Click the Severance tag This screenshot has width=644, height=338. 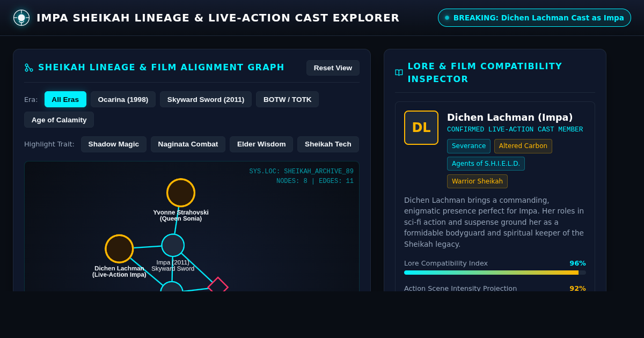469,146
